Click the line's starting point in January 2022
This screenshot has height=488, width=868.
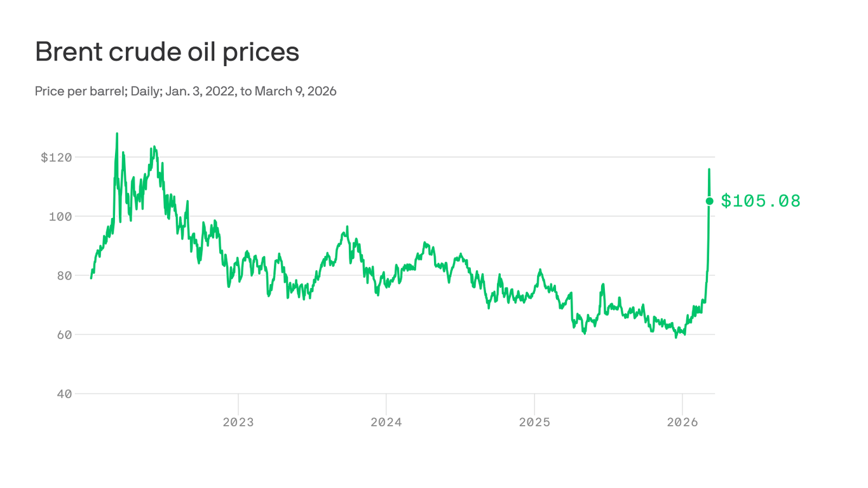91,278
